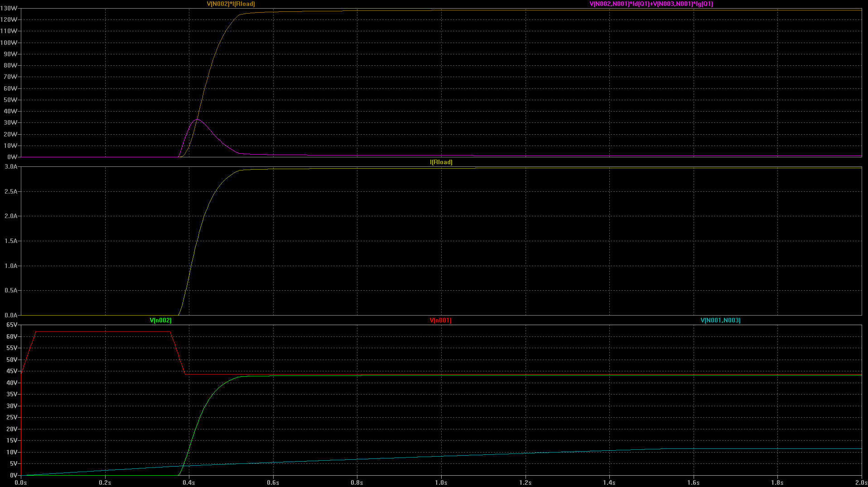Click the 3.0A axis label
Screen dimensions: 868x487
coord(11,166)
